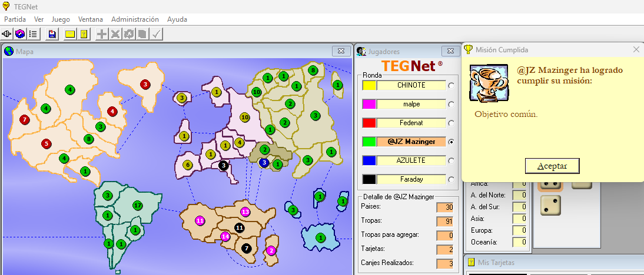The image size is (644, 275).
Task: Click Fedenat's red color swatch
Action: pos(369,123)
